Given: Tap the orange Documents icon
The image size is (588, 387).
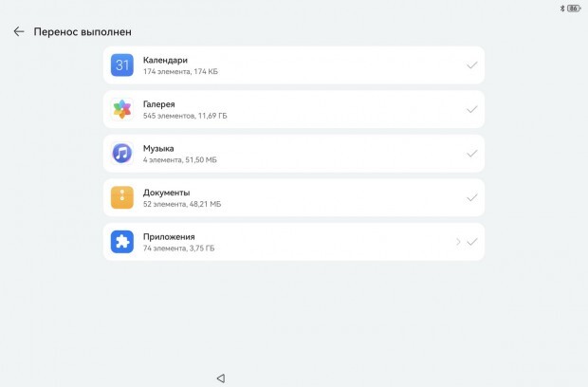Looking at the screenshot, I should [122, 197].
